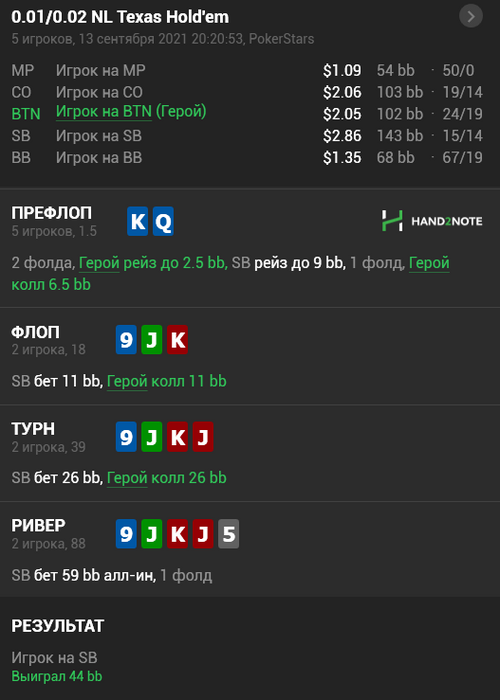Select the 'Игрок на BB' player row
500x700 pixels.
point(247,158)
